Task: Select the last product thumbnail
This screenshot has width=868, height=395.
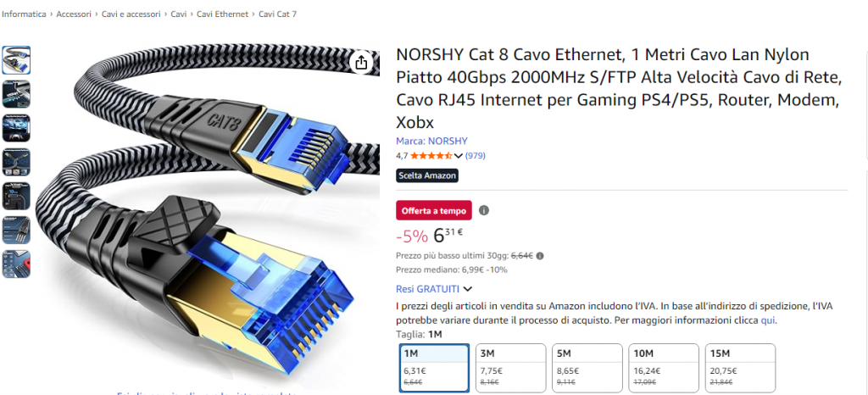Action: [x=16, y=264]
